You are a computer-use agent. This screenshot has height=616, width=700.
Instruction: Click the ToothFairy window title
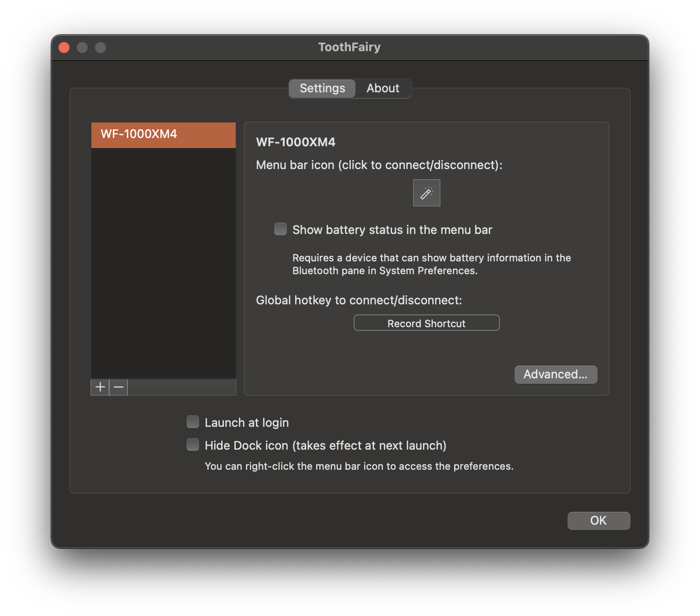click(x=350, y=47)
